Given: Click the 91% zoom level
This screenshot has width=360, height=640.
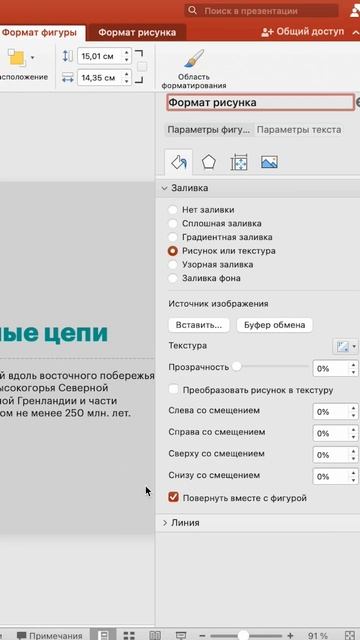Looking at the screenshot, I should tap(318, 636).
